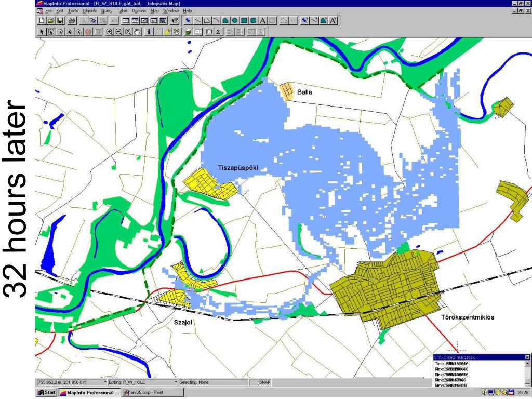Activate the Label tag tool
532x399 pixels.
pos(168,32)
